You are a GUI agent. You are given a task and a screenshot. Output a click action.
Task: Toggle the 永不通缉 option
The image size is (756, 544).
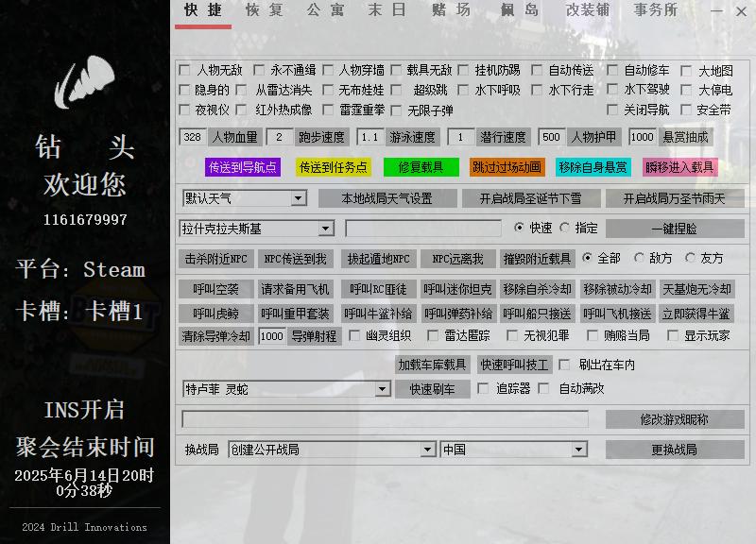coord(259,71)
